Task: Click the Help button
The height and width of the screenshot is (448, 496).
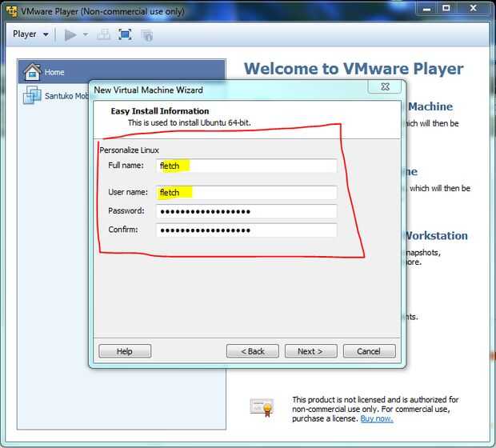Action: [x=125, y=351]
